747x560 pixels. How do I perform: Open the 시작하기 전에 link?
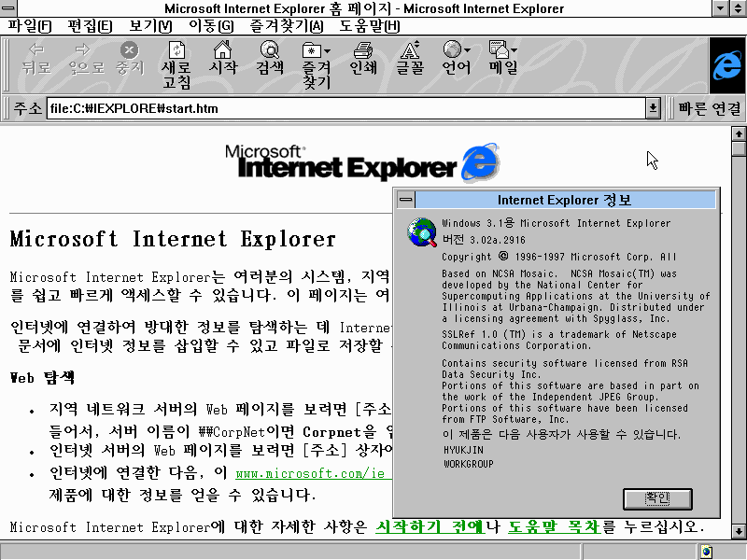click(x=430, y=526)
